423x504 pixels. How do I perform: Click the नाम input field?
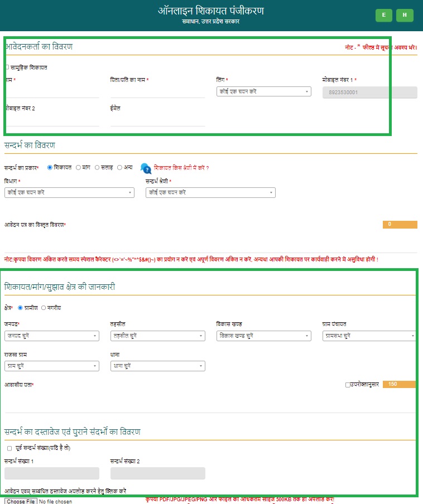point(52,92)
